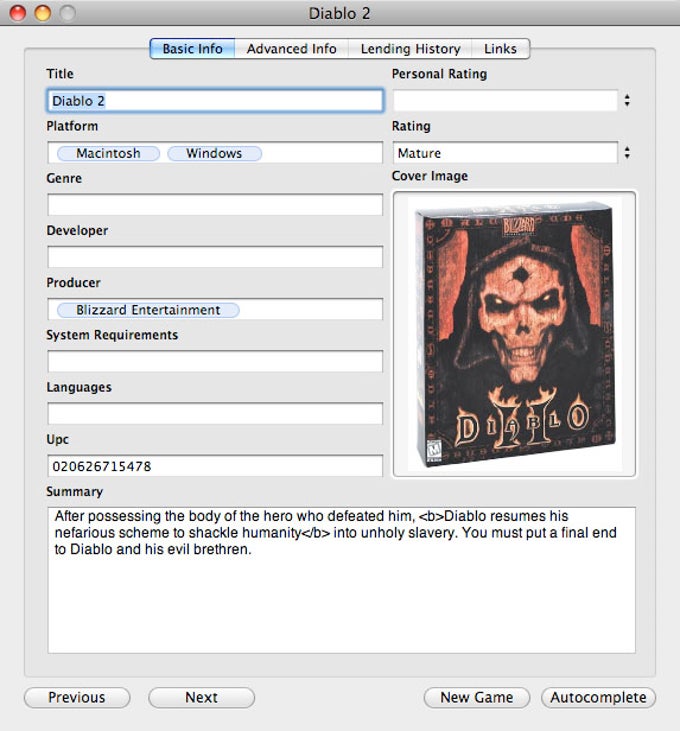Open the Lending History tab
The image size is (680, 731).
coord(410,48)
